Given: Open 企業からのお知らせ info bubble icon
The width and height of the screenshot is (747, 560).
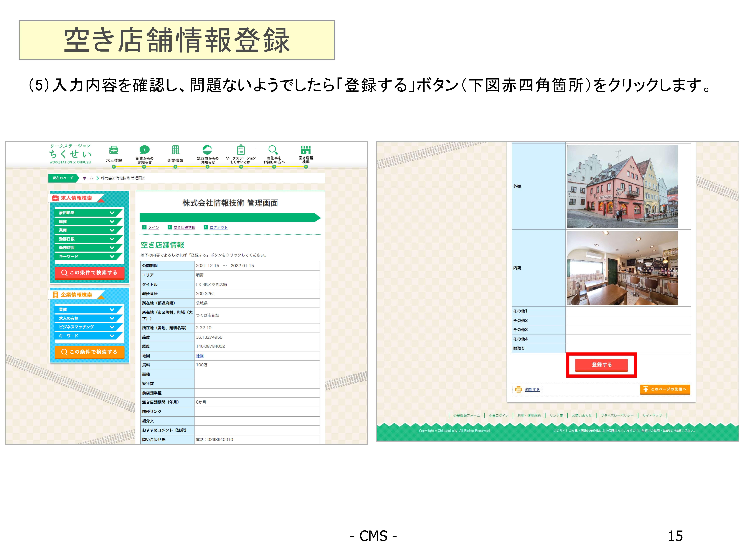Looking at the screenshot, I should tap(145, 150).
